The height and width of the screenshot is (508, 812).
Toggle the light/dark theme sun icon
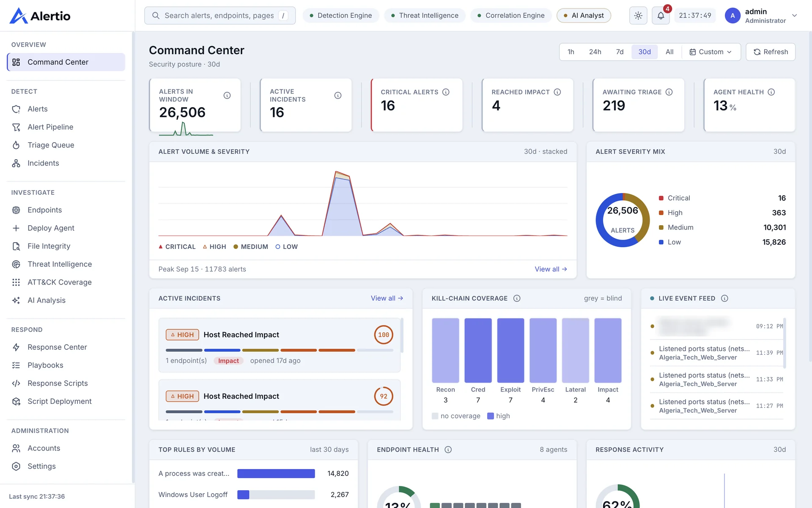638,16
